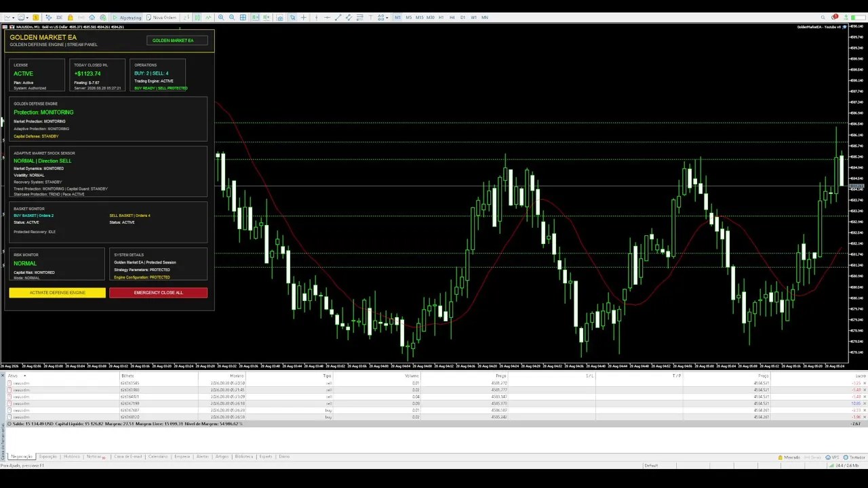The width and height of the screenshot is (868, 488).
Task: Switch to D1 timeframe
Action: click(462, 18)
